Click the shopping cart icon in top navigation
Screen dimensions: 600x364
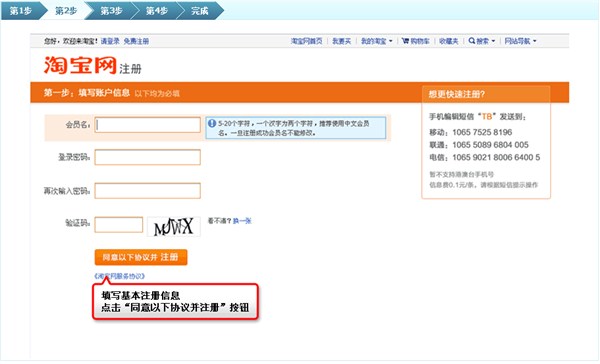point(405,41)
